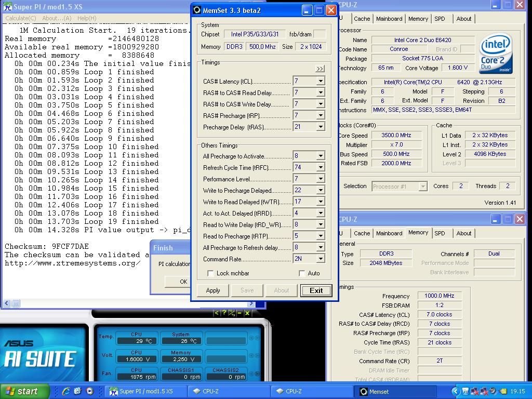This screenshot has width=532, height=399.
Task: Click CPU temperature 29 °C readout
Action: [x=137, y=341]
